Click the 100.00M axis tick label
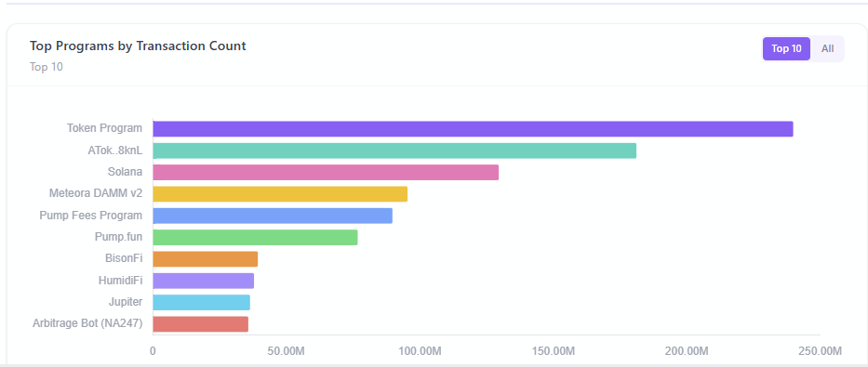The width and height of the screenshot is (868, 367). tap(420, 351)
